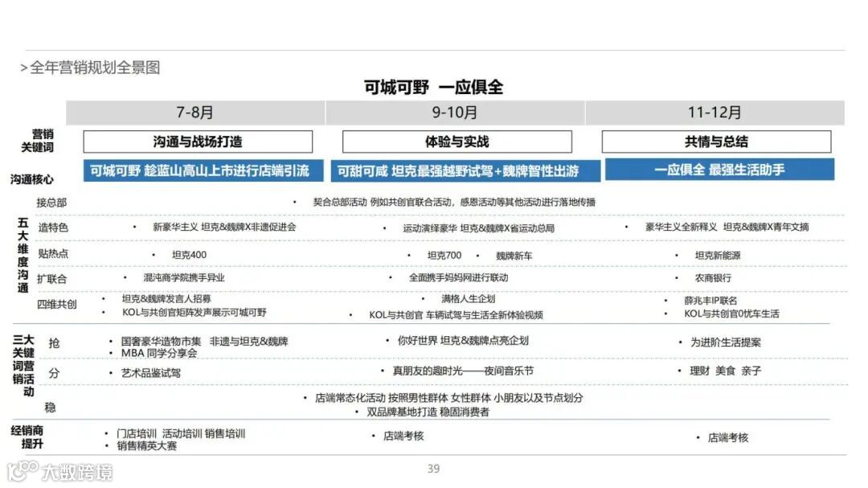Viewport: 868px width, 488px height.
Task: Click blue banner '一应俱全 最强生活助手'
Action: [x=719, y=170]
